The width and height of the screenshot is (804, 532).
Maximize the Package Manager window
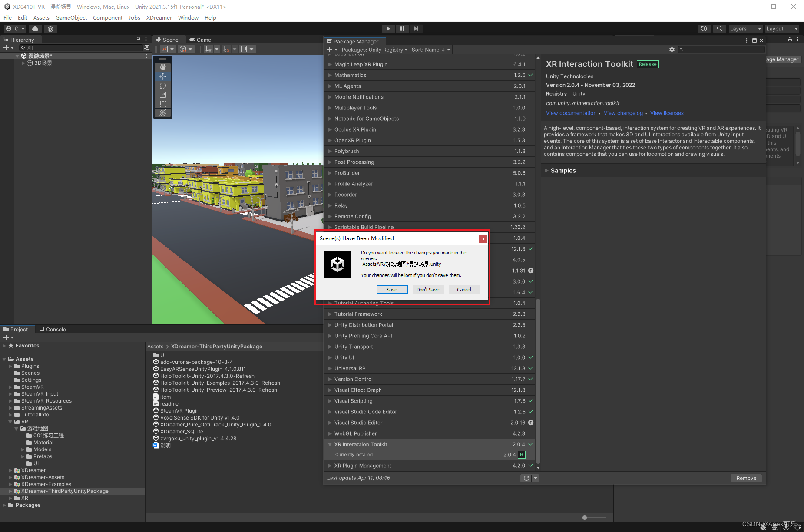coord(754,40)
